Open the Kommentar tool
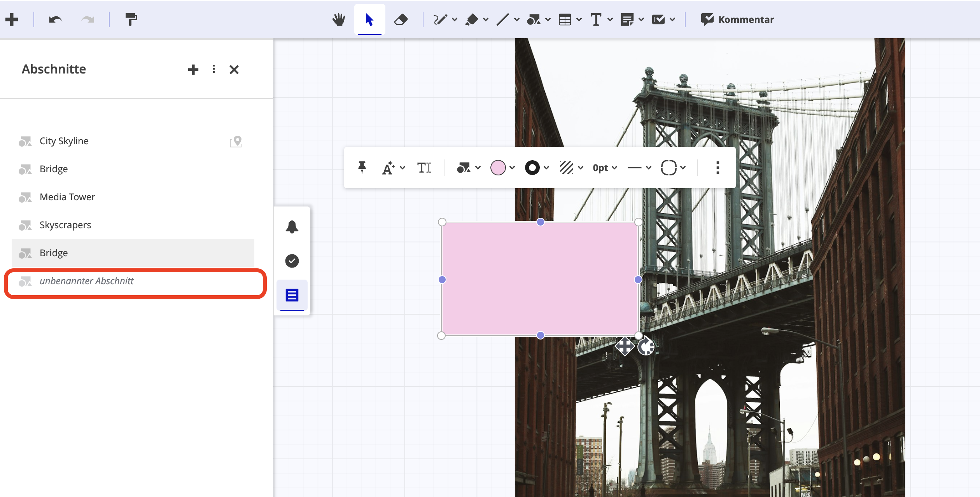 pos(738,19)
